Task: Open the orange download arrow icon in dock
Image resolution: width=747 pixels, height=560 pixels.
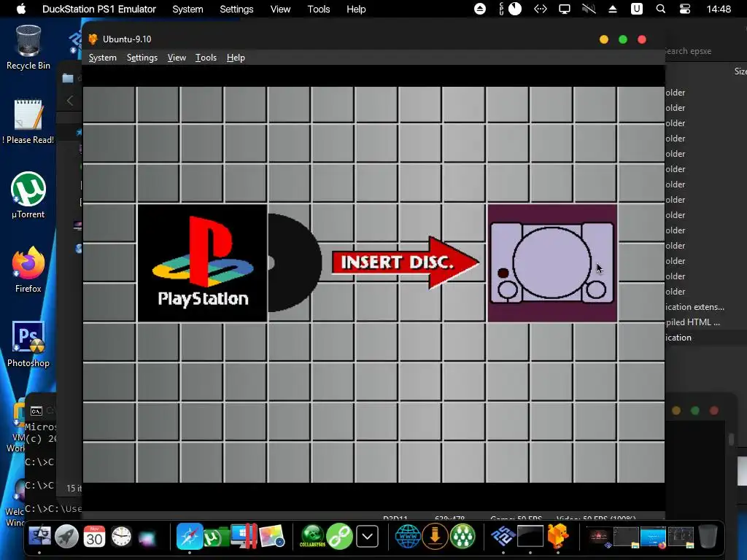Action: pyautogui.click(x=435, y=537)
